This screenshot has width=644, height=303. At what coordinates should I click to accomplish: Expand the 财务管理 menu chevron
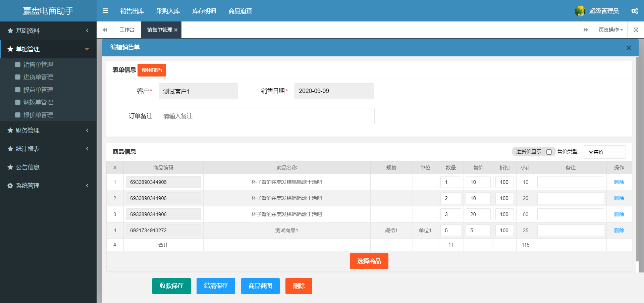tap(87, 130)
